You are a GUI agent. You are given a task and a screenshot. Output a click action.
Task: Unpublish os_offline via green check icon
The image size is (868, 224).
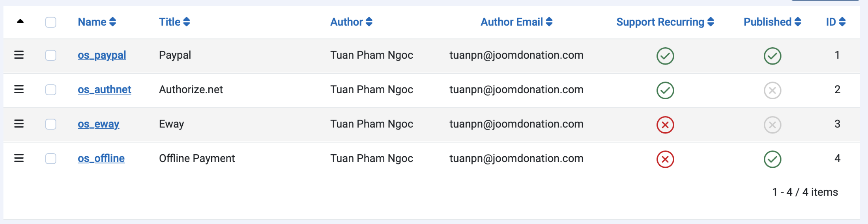tap(773, 159)
